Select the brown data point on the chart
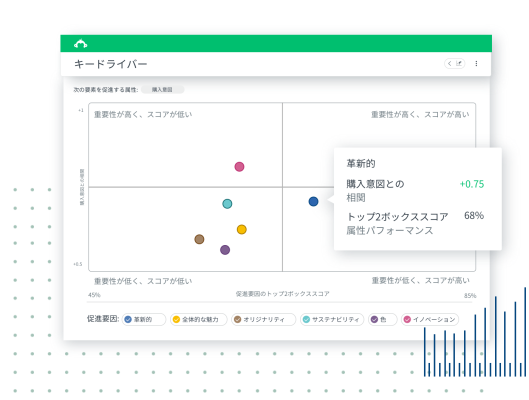Viewport: 529px width, 400px height. point(199,239)
